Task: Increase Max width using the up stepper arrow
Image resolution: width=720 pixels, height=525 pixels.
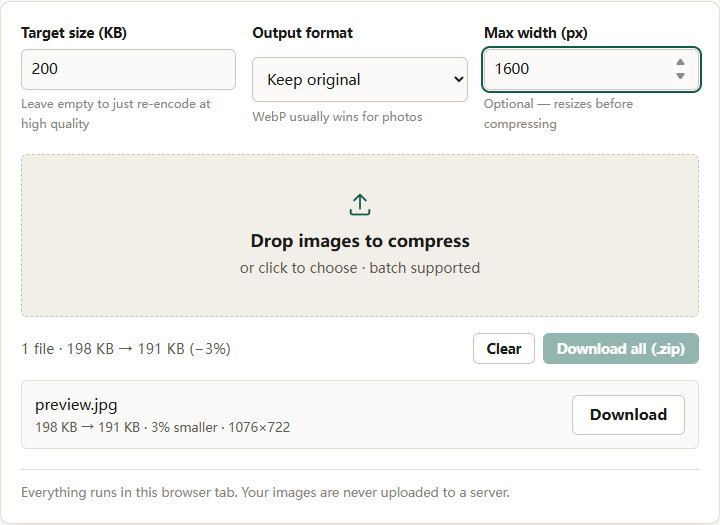Action: (681, 62)
